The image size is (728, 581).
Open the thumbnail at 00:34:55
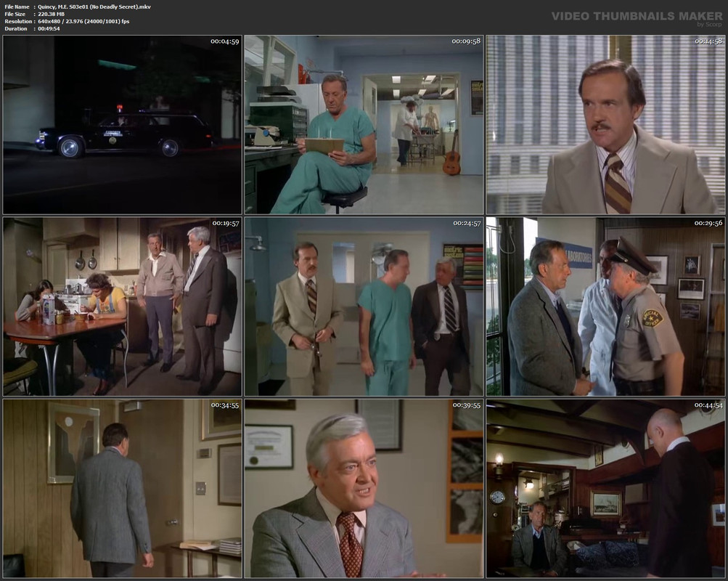[x=123, y=489]
